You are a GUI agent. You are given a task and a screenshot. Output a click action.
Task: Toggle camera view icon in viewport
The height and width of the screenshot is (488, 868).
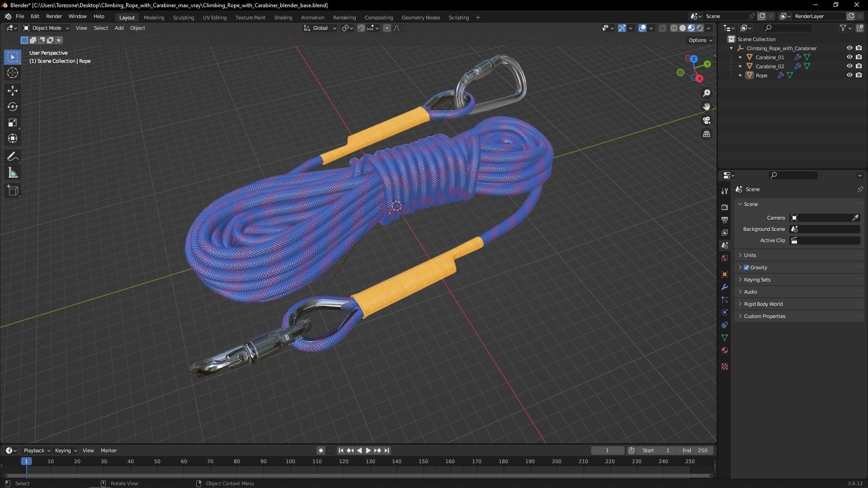tap(707, 120)
